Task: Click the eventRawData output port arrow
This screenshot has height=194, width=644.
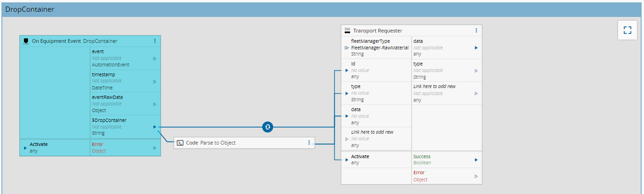Action: [155, 104]
